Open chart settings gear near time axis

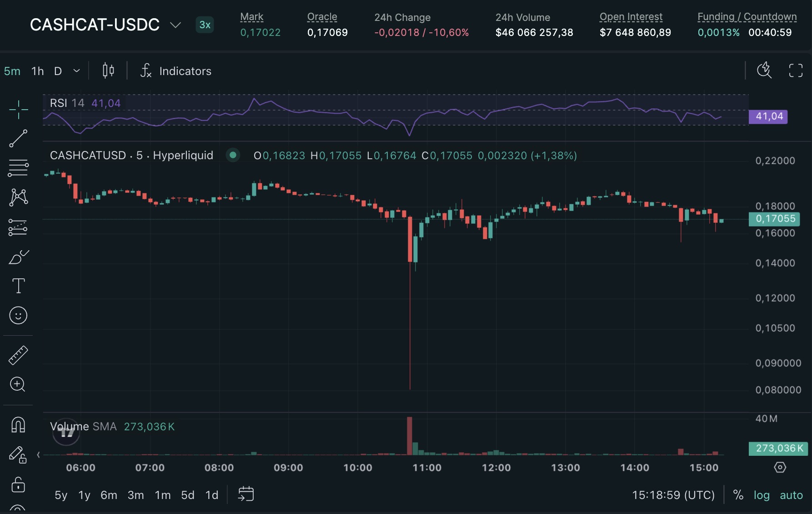point(780,467)
